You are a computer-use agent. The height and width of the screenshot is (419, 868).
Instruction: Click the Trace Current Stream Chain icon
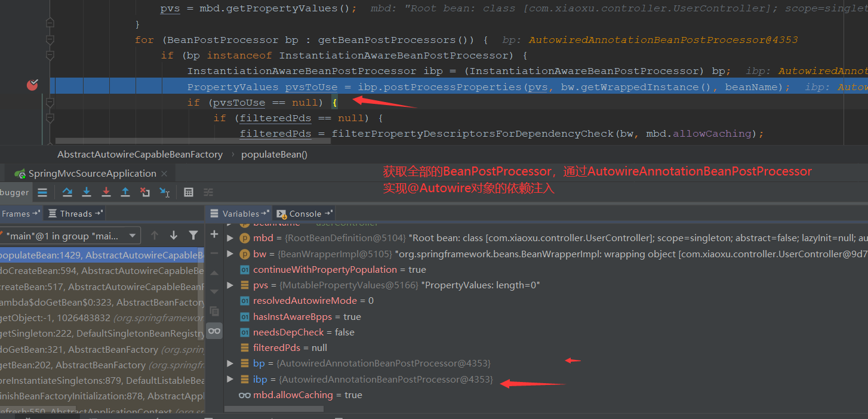[x=208, y=192]
